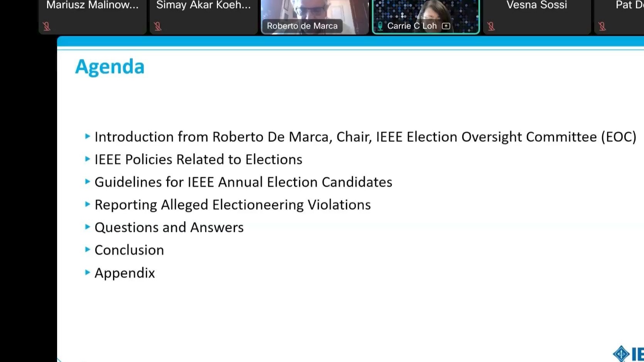The height and width of the screenshot is (362, 644).
Task: Select Vesna Sossi participant tile
Action: (537, 17)
